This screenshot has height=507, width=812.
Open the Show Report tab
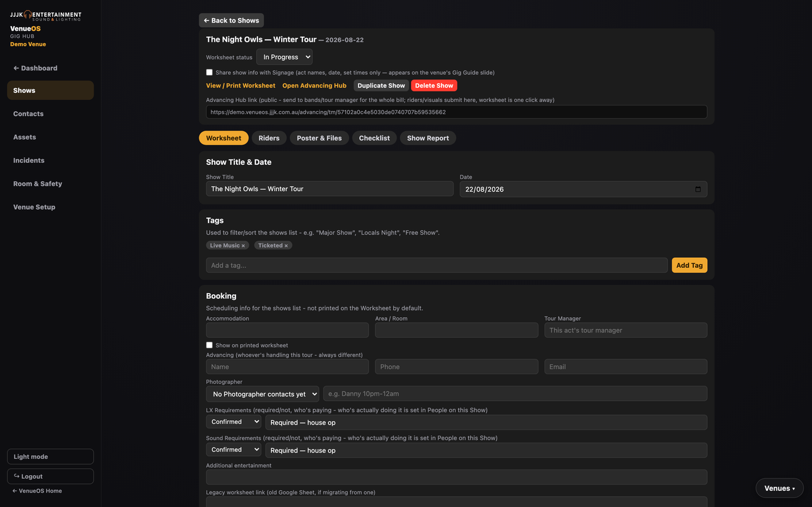(428, 138)
